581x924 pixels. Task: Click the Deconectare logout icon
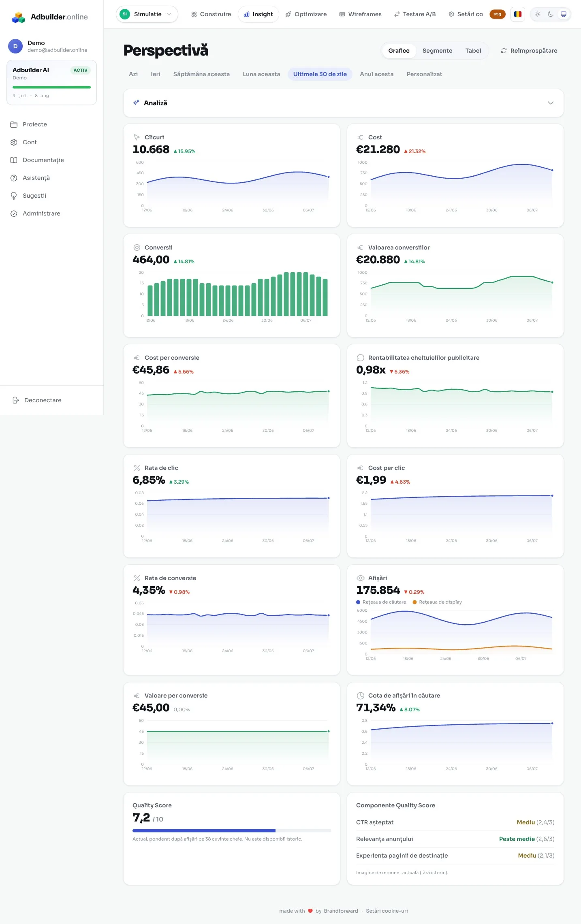(16, 400)
